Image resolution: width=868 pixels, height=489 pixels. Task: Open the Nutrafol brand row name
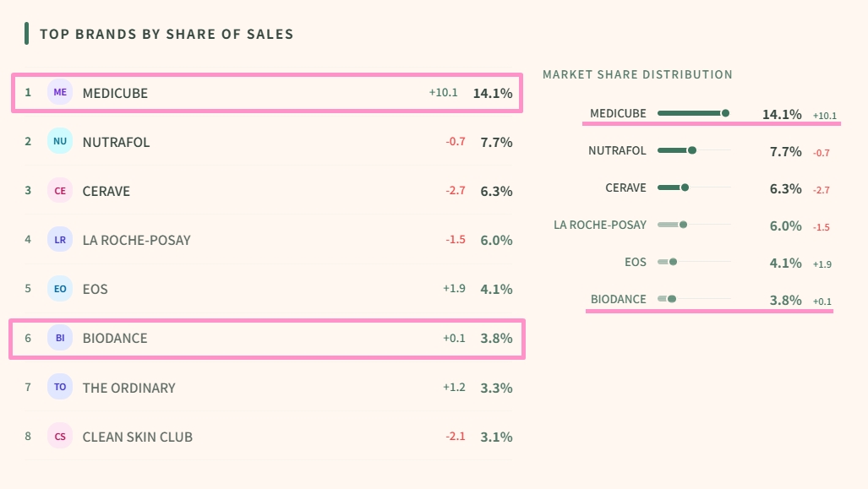point(116,142)
